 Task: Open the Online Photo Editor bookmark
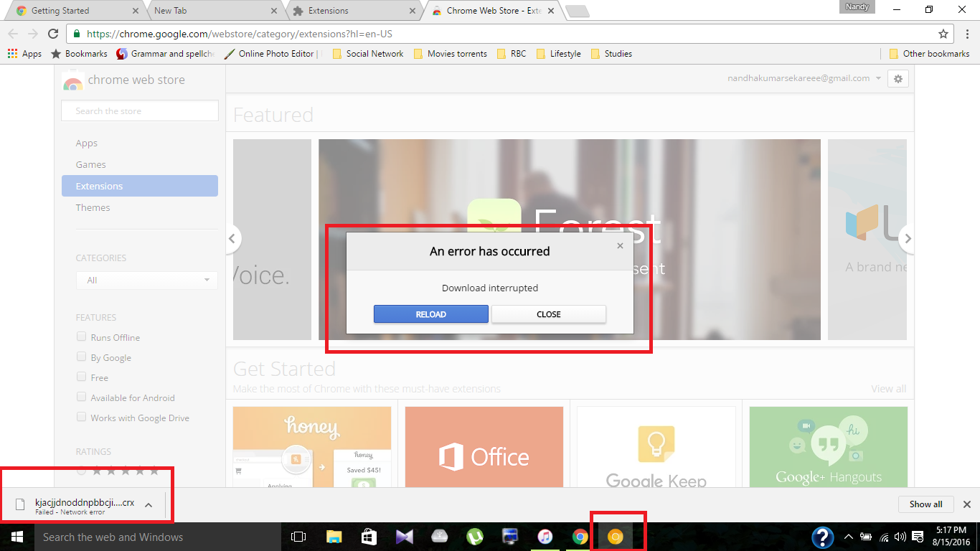coord(273,54)
